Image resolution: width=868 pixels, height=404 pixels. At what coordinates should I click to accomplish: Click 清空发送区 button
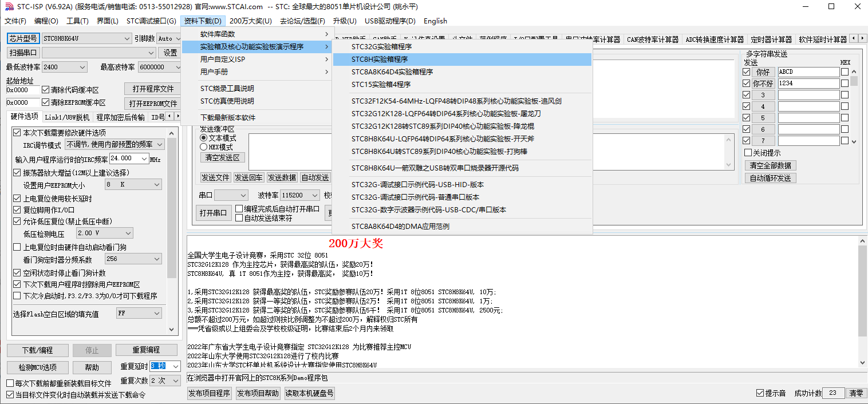tap(223, 157)
